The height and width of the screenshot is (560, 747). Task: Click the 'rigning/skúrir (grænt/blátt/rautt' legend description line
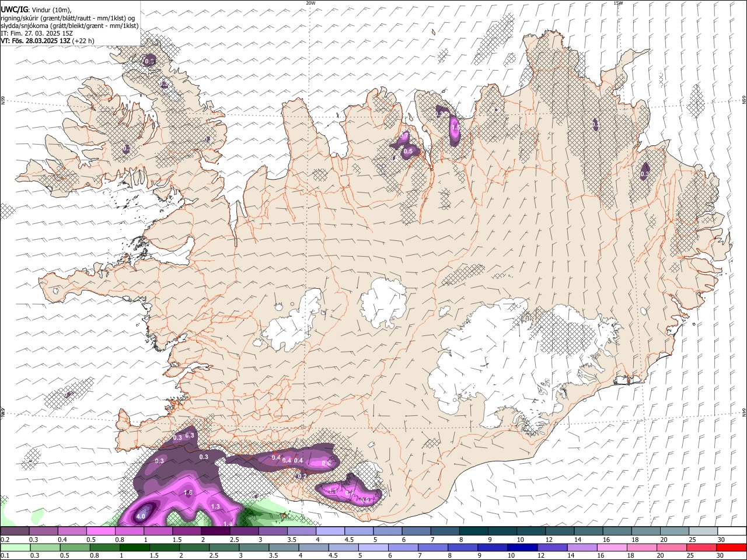pos(68,18)
